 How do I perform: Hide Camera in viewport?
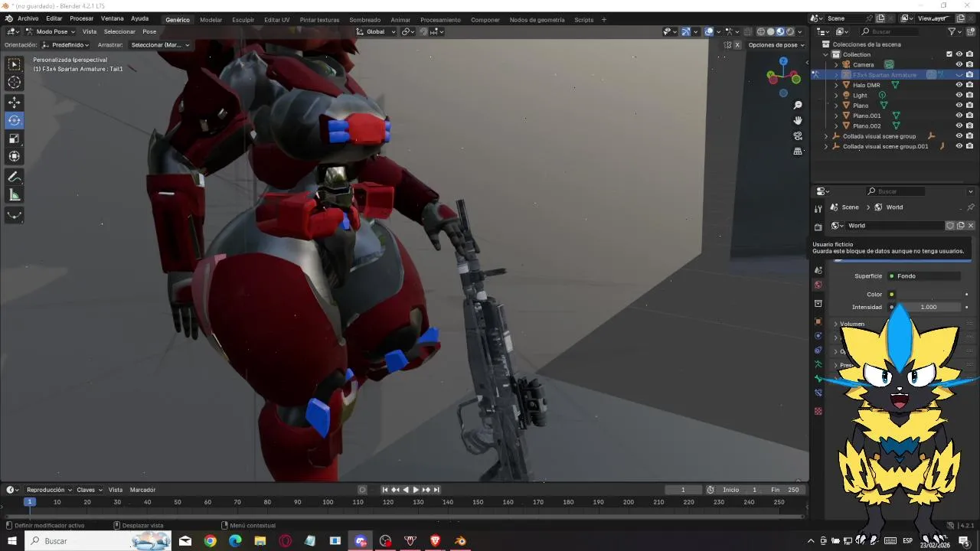959,64
